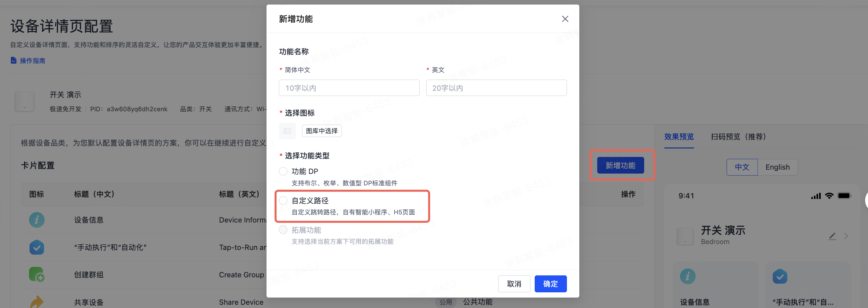868x308 pixels.
Task: Click the orange Share Device arrow icon
Action: pyautogui.click(x=37, y=301)
